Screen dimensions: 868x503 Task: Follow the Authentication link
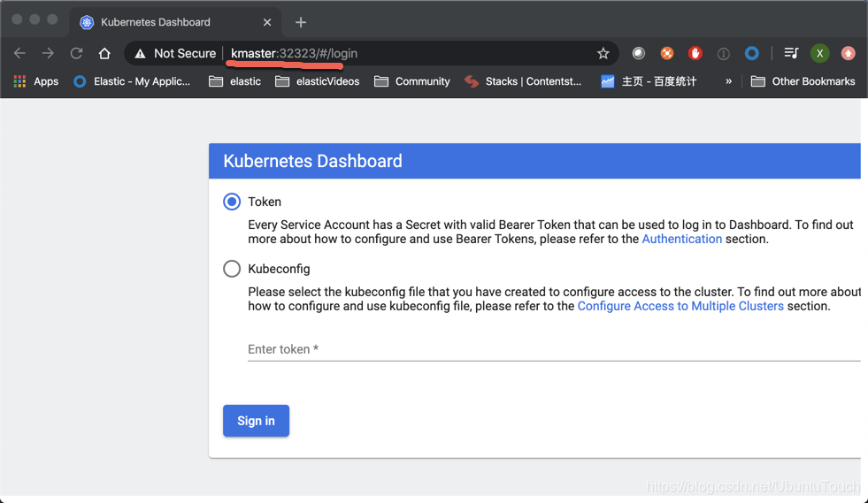click(681, 239)
